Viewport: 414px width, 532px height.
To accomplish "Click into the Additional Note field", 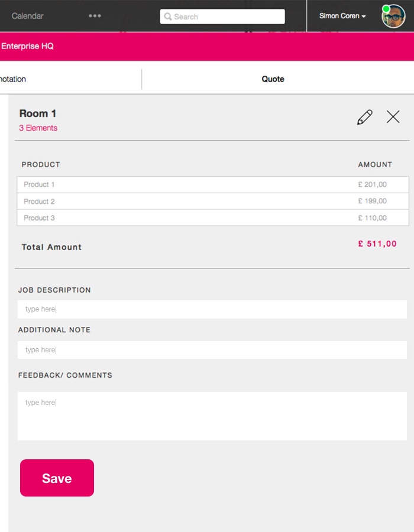I will point(212,350).
